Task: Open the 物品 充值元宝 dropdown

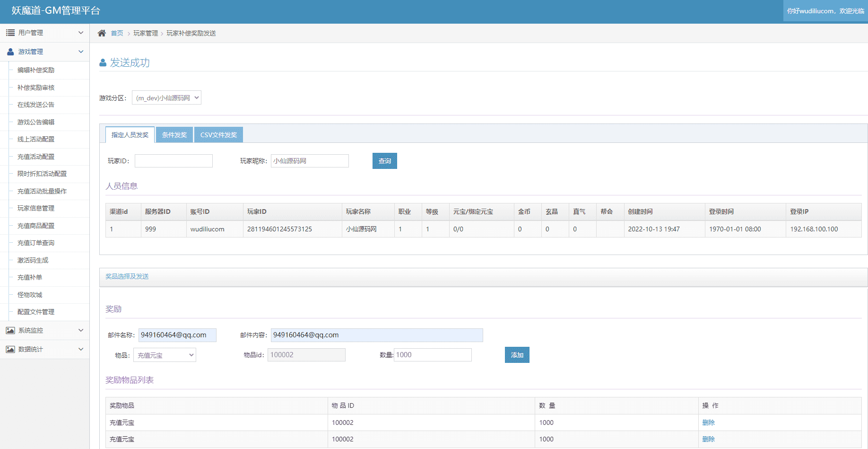Action: tap(165, 355)
